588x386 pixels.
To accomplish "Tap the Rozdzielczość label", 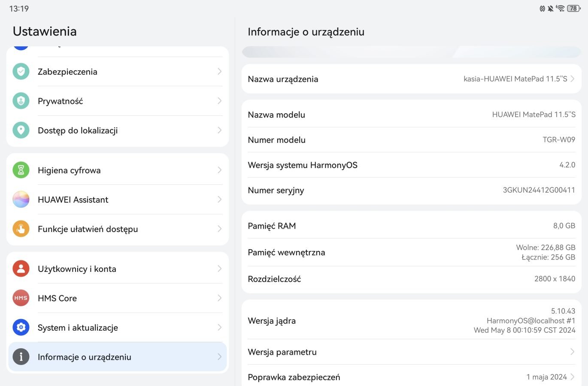I will [274, 279].
